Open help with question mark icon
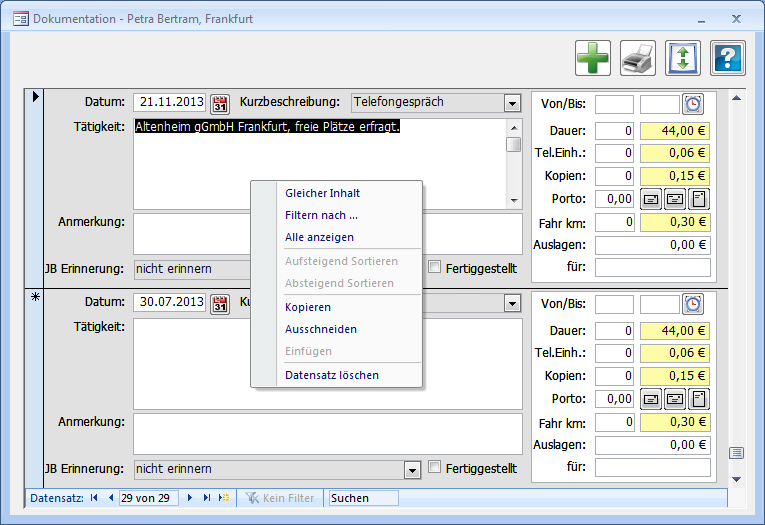The height and width of the screenshot is (525, 765). click(727, 58)
